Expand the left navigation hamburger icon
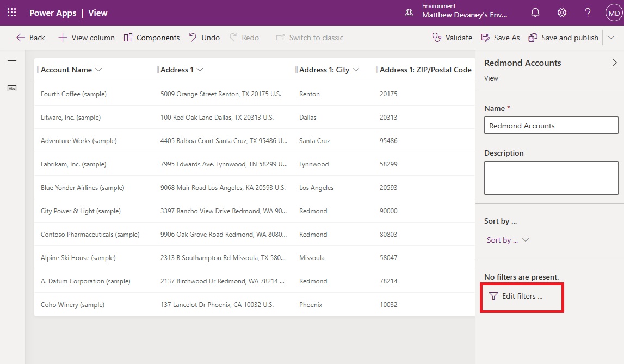This screenshot has width=624, height=364. coord(11,62)
